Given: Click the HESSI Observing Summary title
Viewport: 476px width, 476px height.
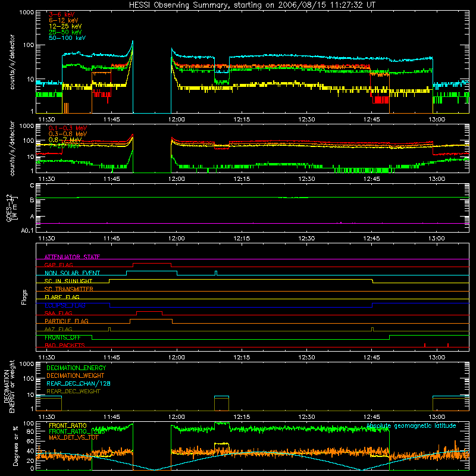Looking at the screenshot, I should [252, 5].
